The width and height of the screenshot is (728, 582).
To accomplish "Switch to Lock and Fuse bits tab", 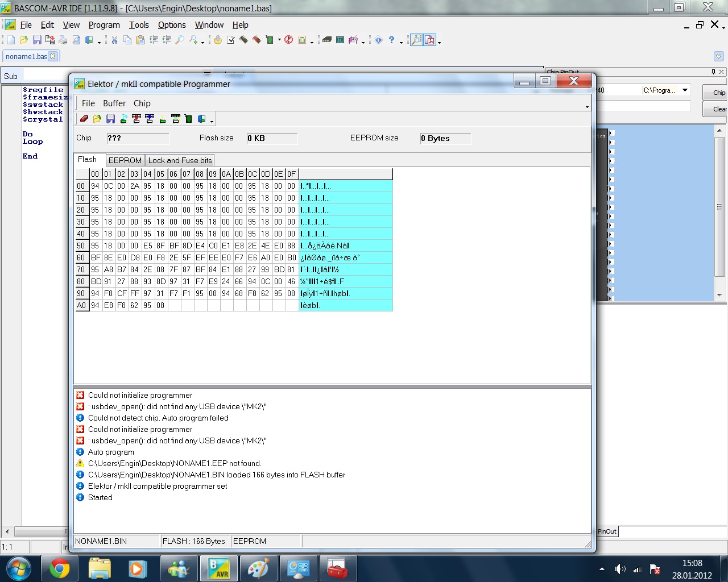I will coord(180,160).
